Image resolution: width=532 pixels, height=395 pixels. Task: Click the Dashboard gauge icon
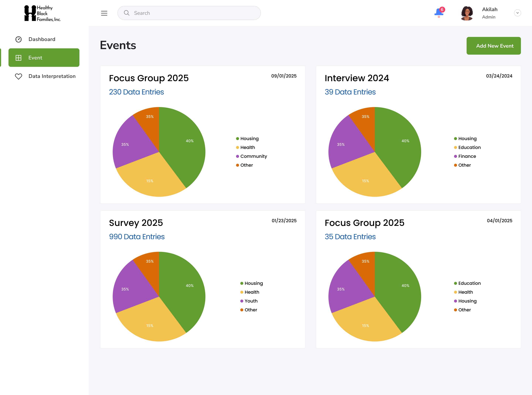(18, 39)
